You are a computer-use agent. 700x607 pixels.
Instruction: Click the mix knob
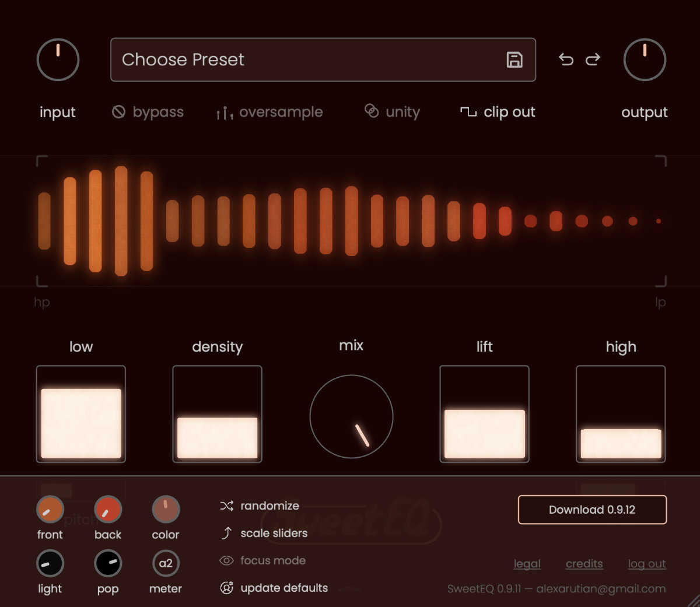click(351, 416)
